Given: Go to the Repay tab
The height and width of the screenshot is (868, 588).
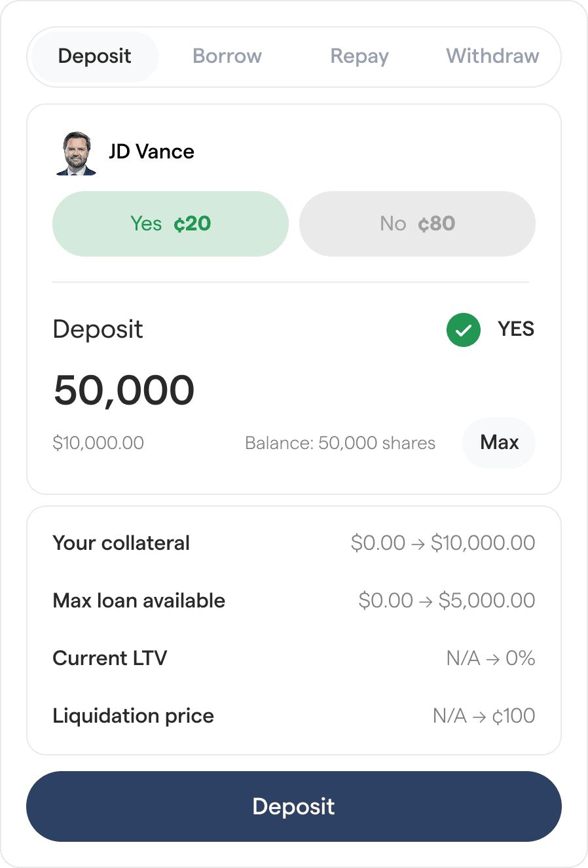Looking at the screenshot, I should (359, 56).
